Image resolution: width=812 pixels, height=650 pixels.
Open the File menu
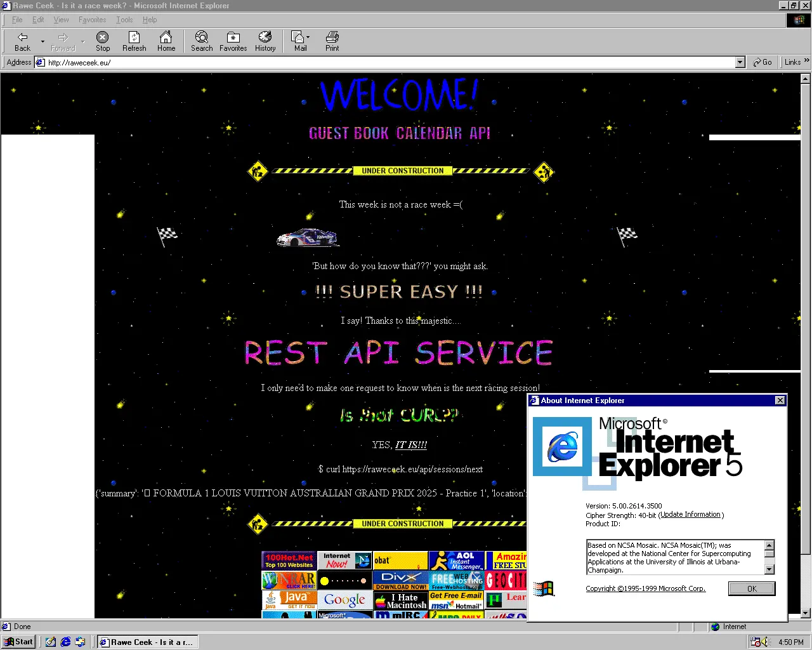[17, 20]
